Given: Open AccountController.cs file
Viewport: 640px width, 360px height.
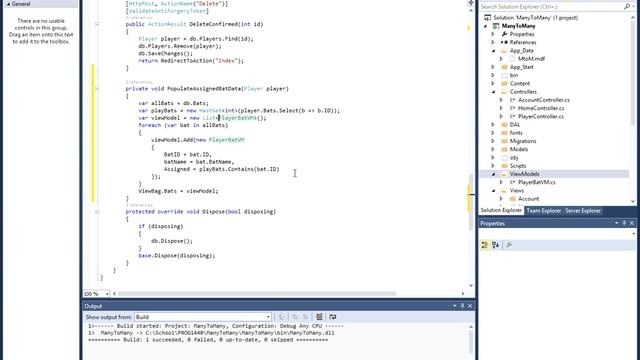Looking at the screenshot, I should pyautogui.click(x=544, y=100).
